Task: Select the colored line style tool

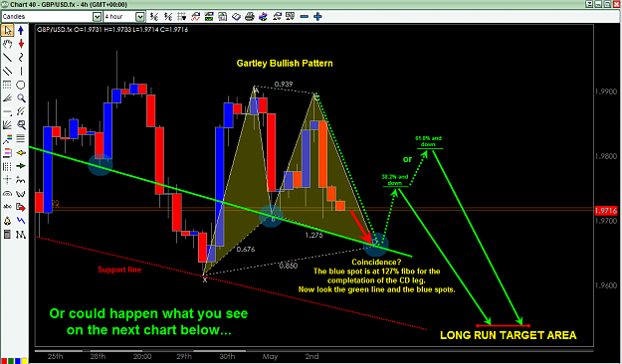Action: [x=8, y=139]
